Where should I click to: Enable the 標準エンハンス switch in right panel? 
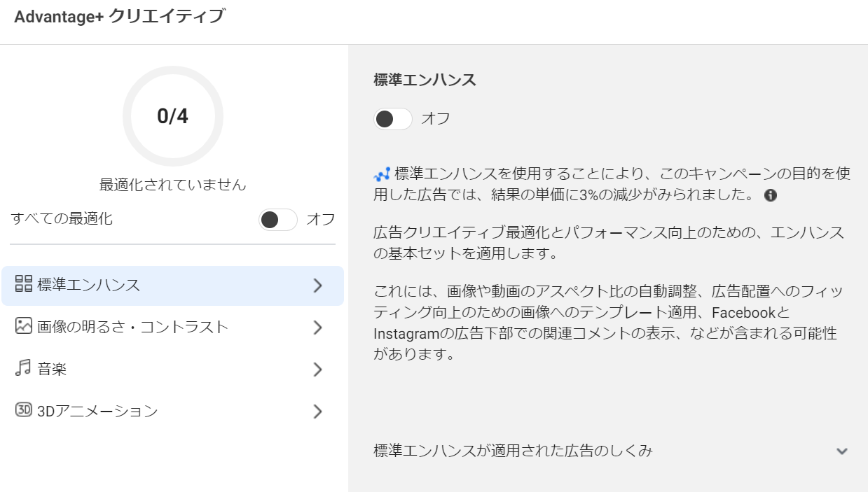393,119
